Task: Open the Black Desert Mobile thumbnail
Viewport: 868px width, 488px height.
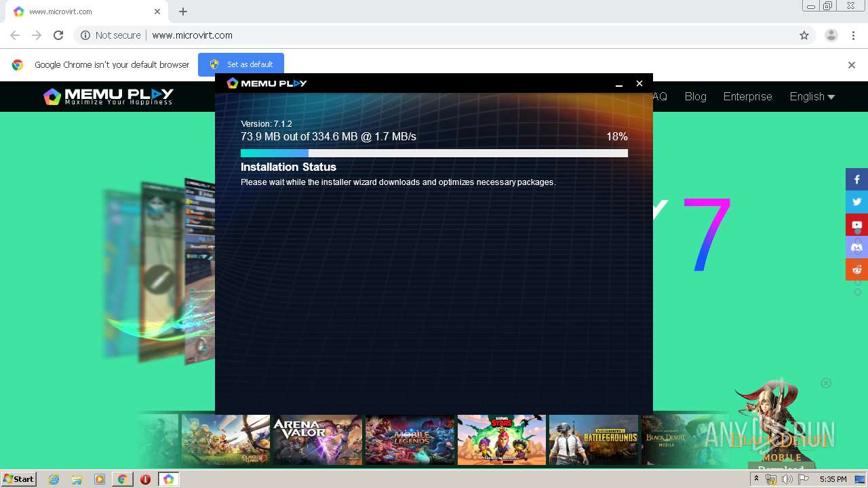Action: (x=685, y=440)
